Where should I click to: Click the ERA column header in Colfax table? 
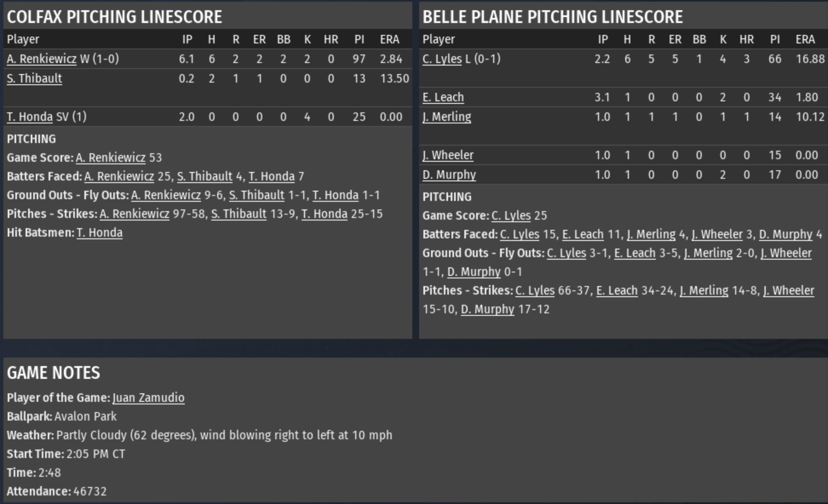[389, 39]
